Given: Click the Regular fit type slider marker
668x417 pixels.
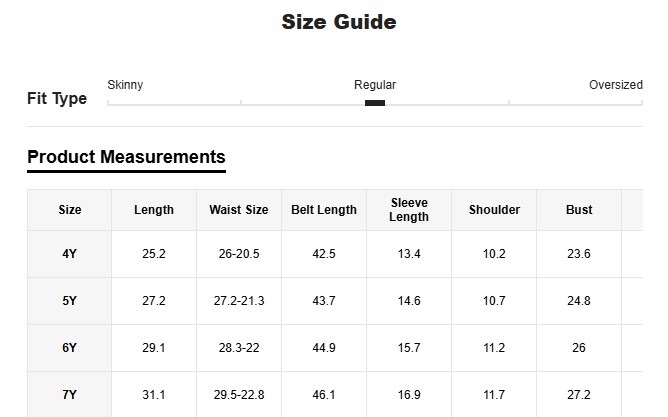Looking at the screenshot, I should click(x=375, y=102).
